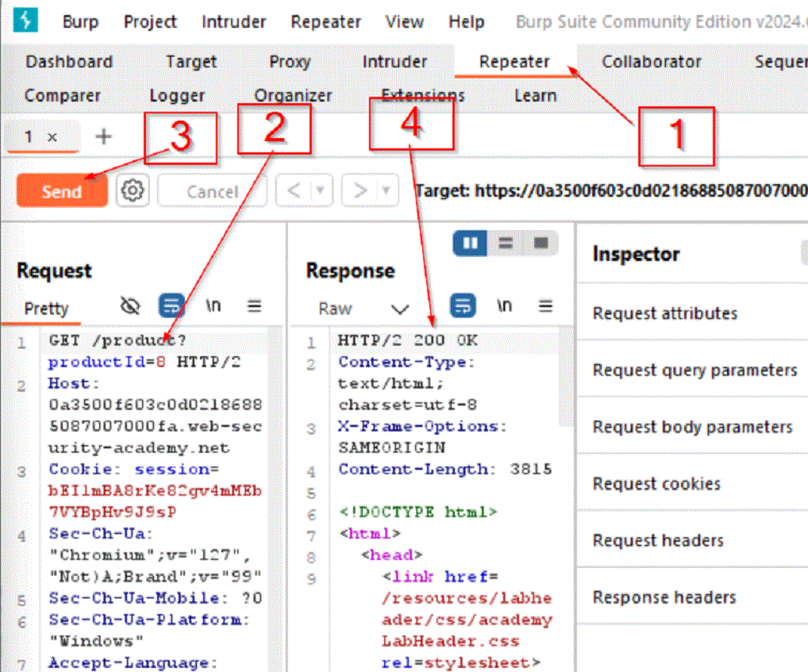Screen dimensions: 808x672
Task: Open the Intruder menu in menu bar
Action: point(234,21)
